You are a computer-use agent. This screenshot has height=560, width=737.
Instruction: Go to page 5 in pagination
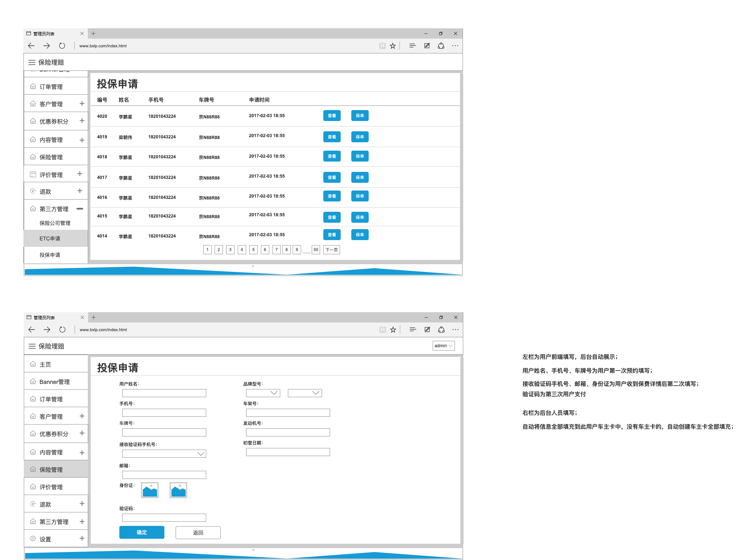click(253, 250)
